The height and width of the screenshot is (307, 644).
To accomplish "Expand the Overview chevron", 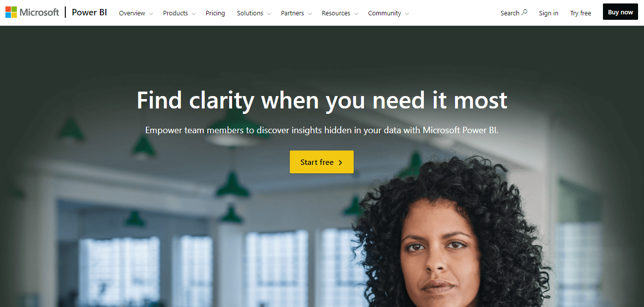I will pyautogui.click(x=151, y=13).
